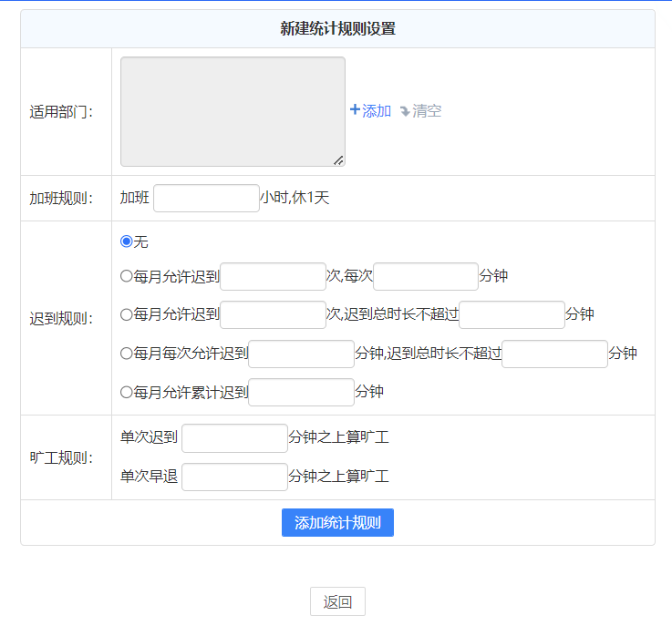Screen dimensions: 672x626
Task: Select the 无 late-rule radio button
Action: click(127, 241)
